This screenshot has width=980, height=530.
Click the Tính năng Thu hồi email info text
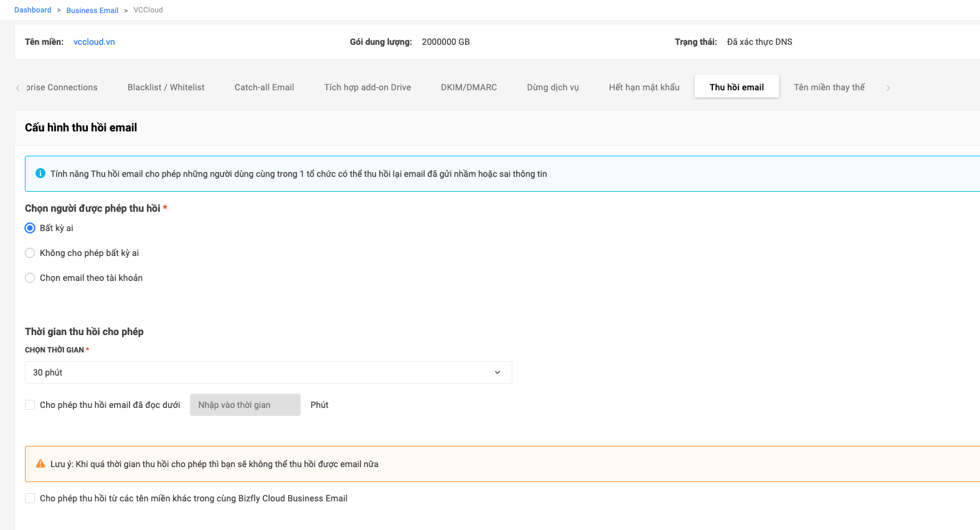299,174
